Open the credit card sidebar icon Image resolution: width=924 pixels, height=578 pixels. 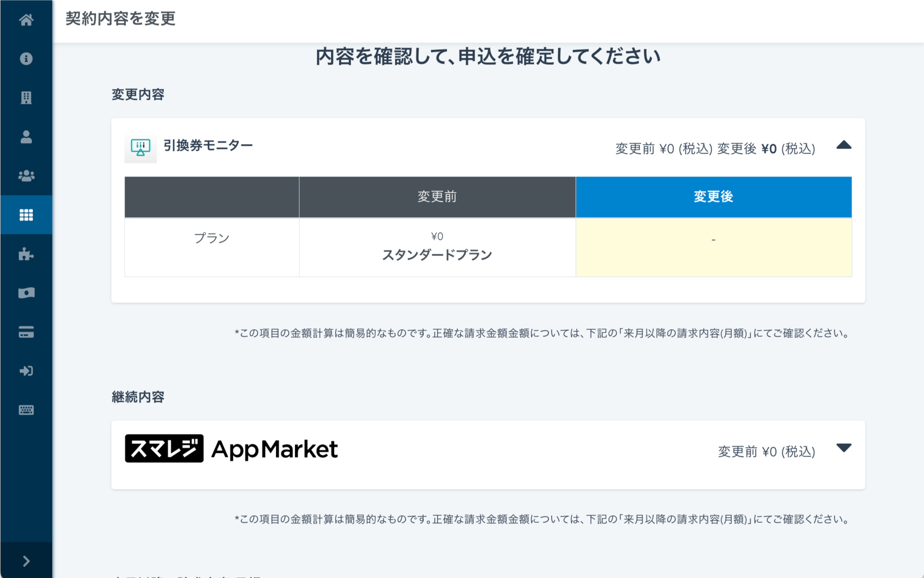click(x=26, y=332)
